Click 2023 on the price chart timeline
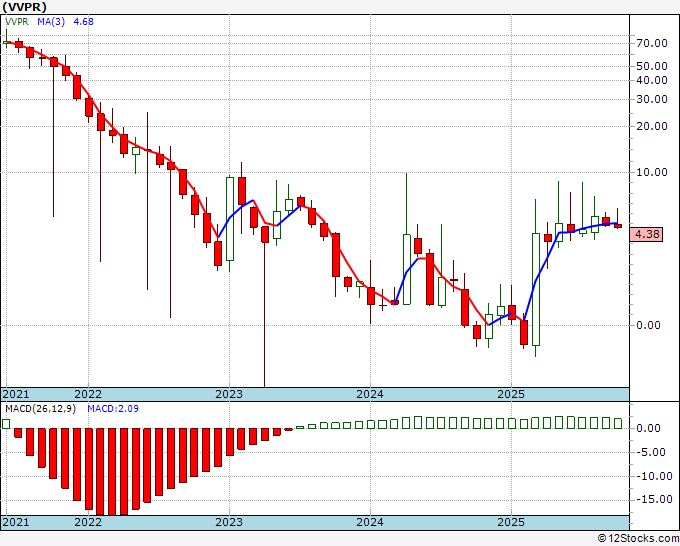Screen dimensions: 680x546 click(229, 394)
